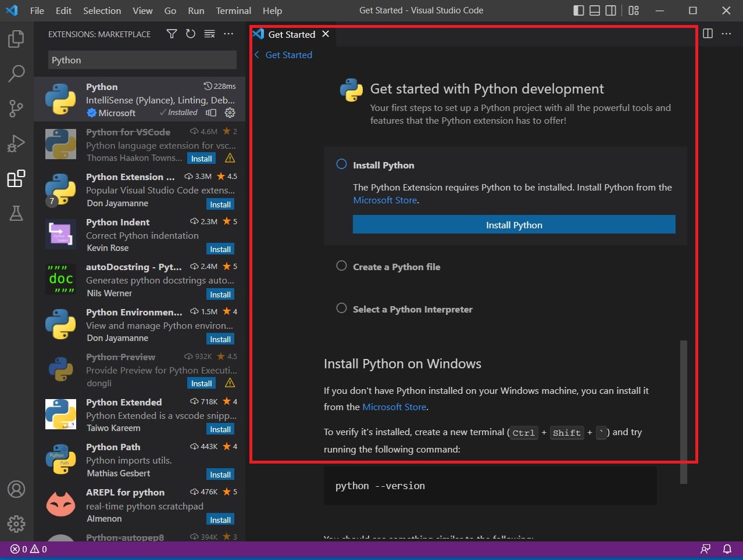Open the Python extension by Microsoft
743x560 pixels.
point(140,99)
